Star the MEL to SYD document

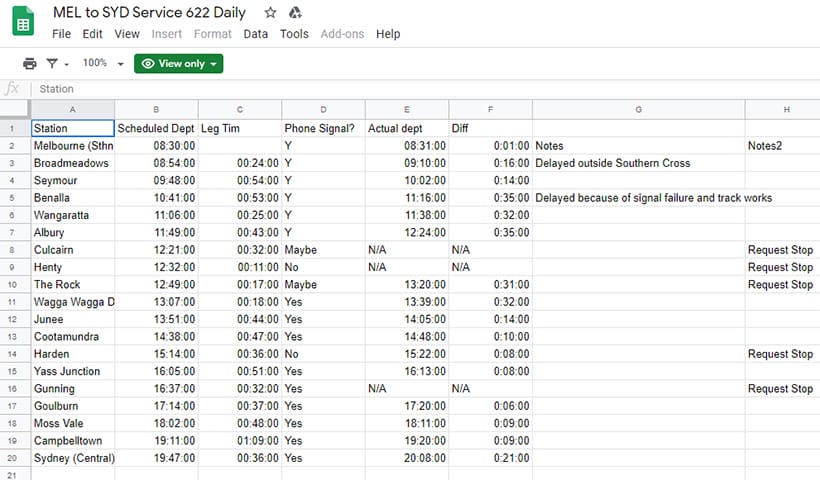pos(270,13)
